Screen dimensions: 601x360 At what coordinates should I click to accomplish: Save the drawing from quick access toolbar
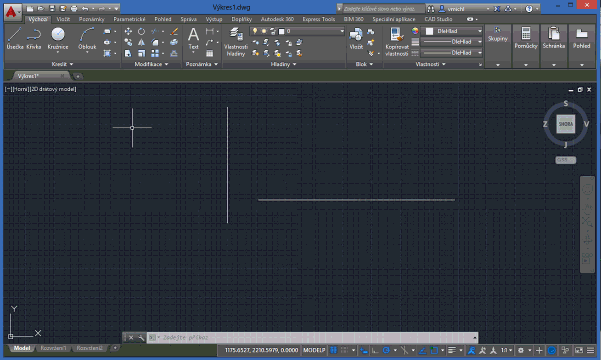click(52, 8)
